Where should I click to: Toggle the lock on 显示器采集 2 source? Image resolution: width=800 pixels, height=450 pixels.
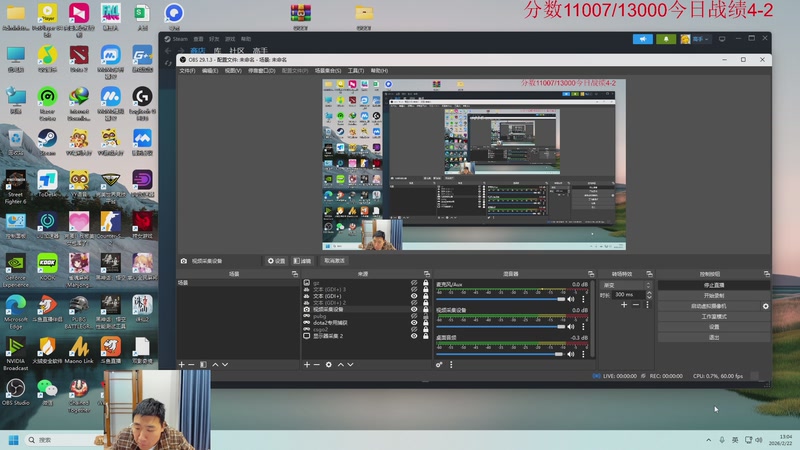tap(426, 336)
